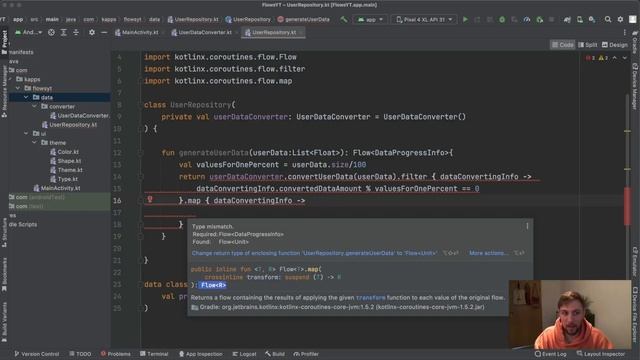Open the Event Log in status bar

pos(550,354)
